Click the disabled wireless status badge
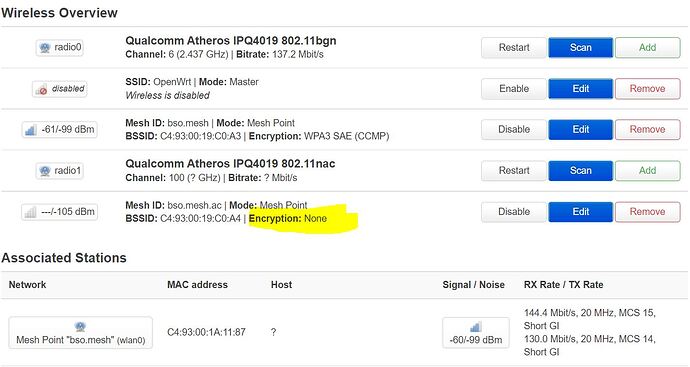The width and height of the screenshot is (690, 367). click(x=60, y=89)
